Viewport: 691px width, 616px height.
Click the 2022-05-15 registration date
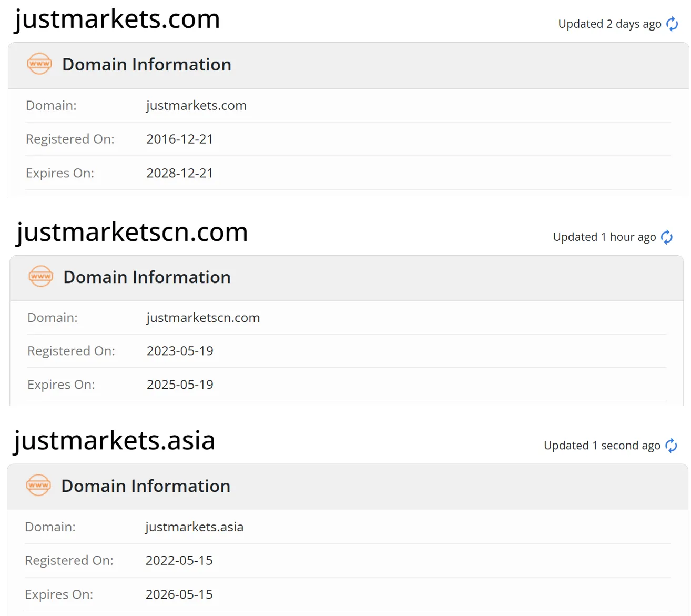click(x=179, y=560)
